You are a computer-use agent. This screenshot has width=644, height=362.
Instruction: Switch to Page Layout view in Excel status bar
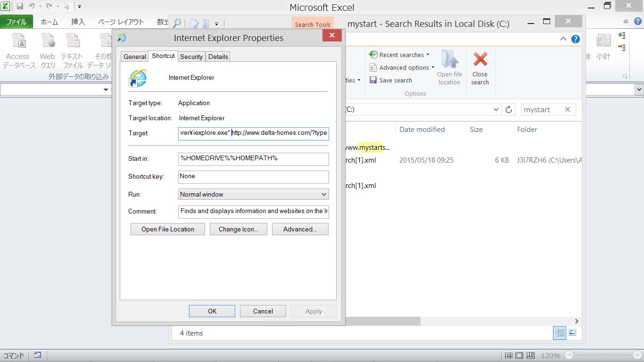pos(519,355)
